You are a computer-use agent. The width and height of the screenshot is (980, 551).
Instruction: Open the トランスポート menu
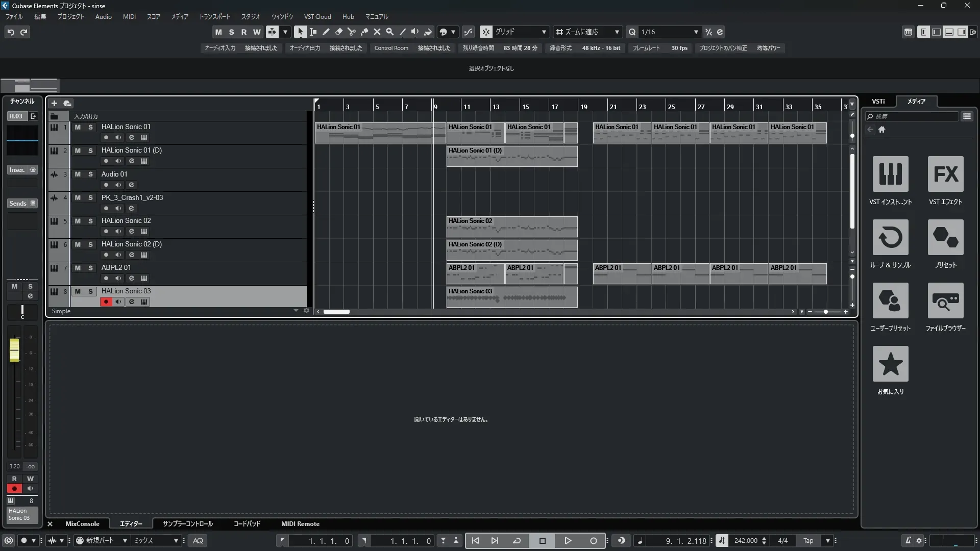(214, 17)
